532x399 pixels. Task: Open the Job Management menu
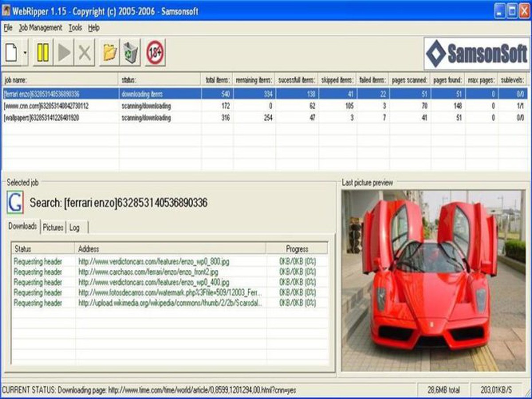pyautogui.click(x=40, y=28)
